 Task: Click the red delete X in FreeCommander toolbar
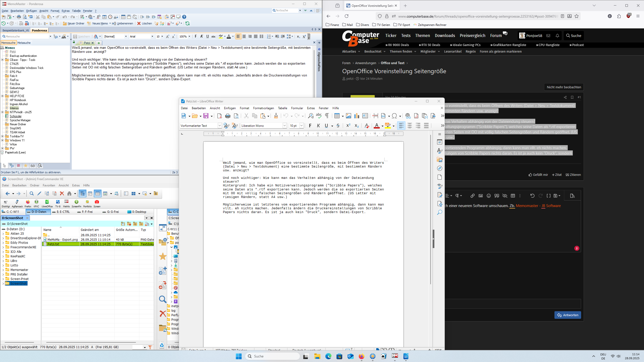62,193
